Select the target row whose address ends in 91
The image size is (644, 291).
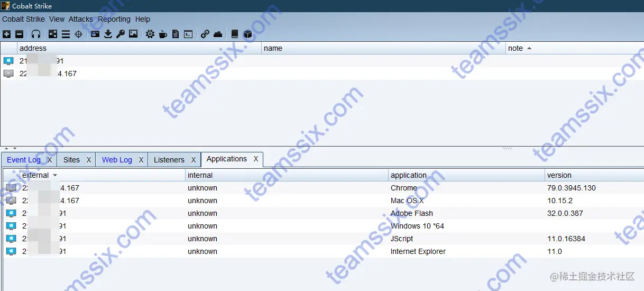(322, 61)
